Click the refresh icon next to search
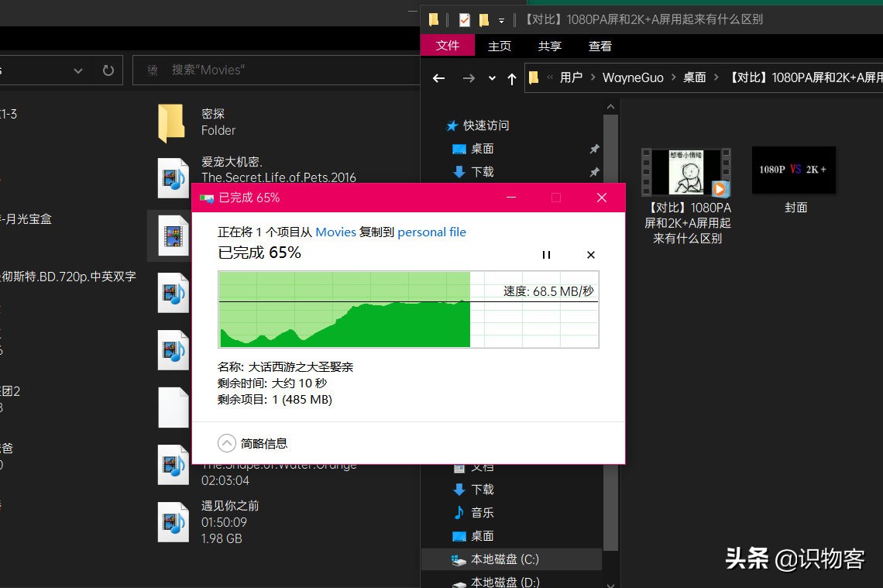 click(x=107, y=70)
